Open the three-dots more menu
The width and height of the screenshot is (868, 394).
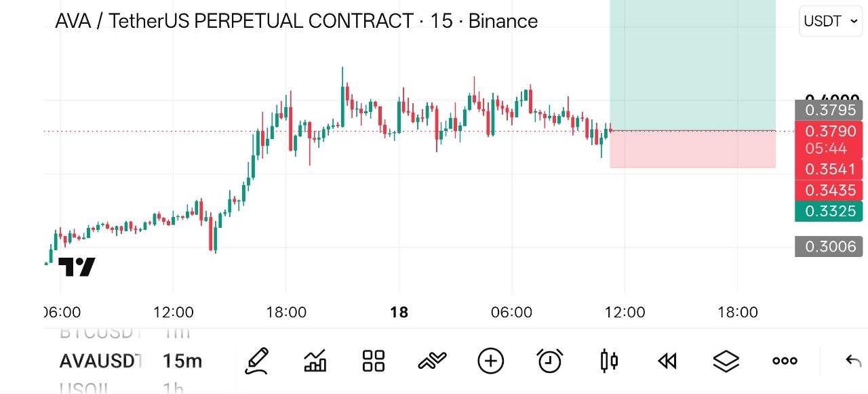click(x=785, y=361)
